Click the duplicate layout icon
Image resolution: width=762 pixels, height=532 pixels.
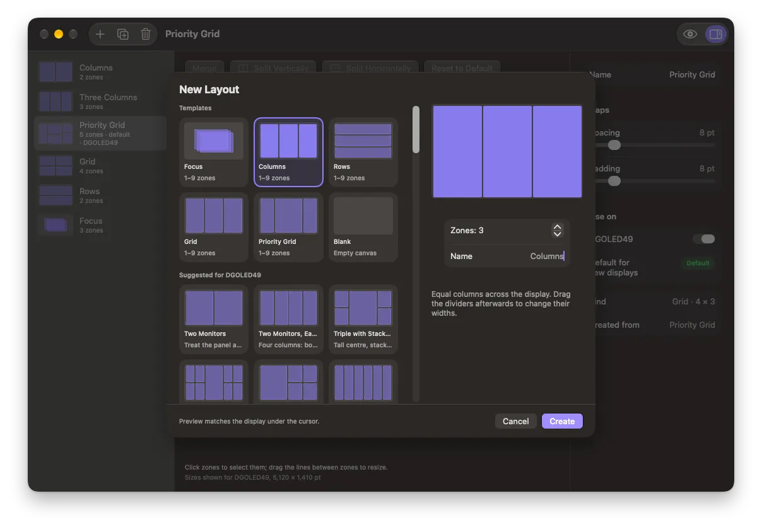pos(123,34)
